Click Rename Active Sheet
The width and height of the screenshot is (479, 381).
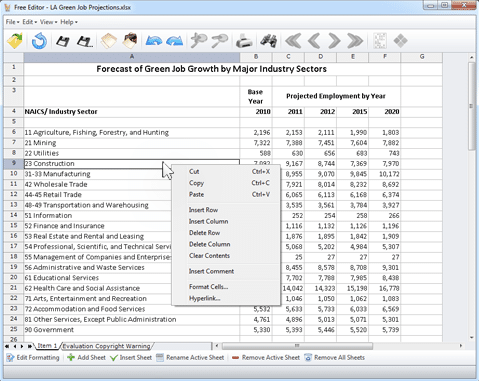[x=190, y=358]
